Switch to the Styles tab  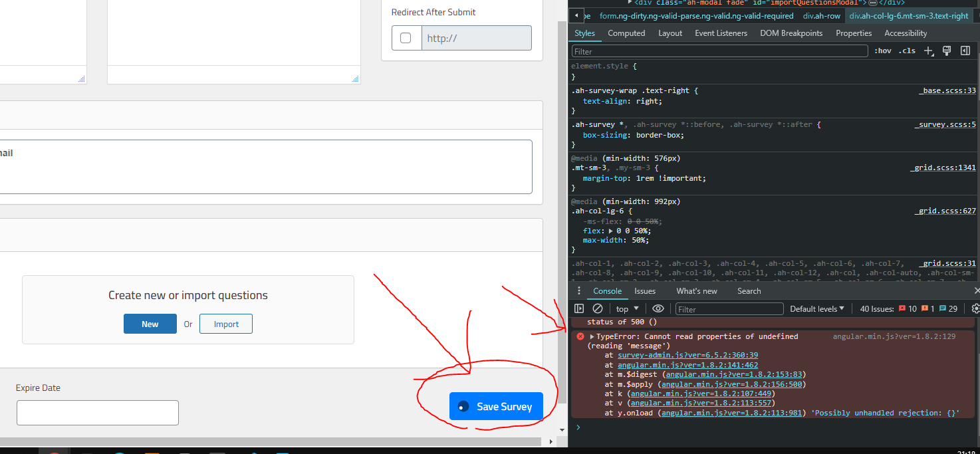(x=584, y=33)
